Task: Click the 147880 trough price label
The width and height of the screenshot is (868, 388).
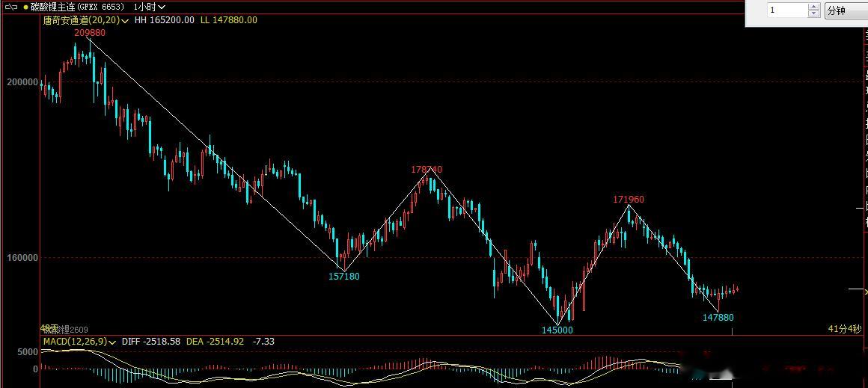Action: (718, 317)
